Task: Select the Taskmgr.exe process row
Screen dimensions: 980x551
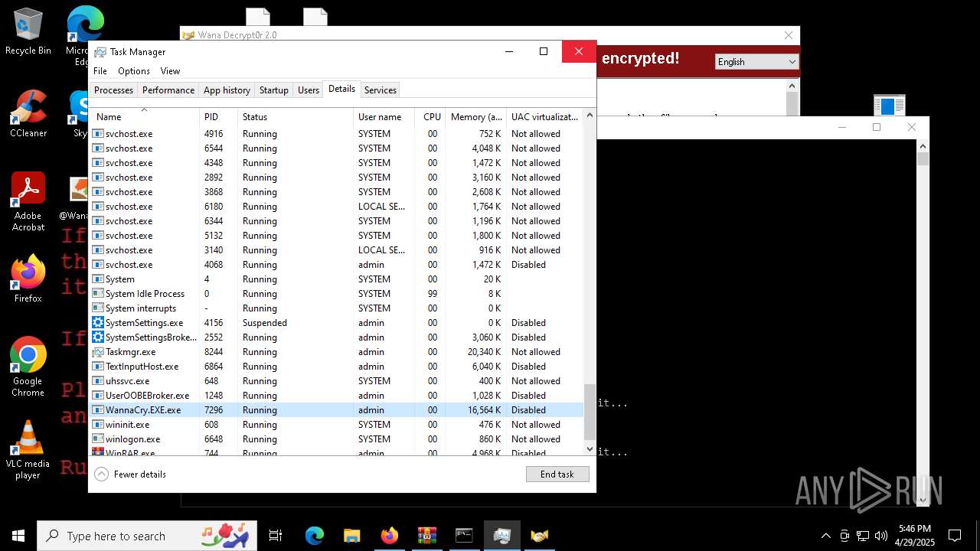Action: (x=337, y=352)
